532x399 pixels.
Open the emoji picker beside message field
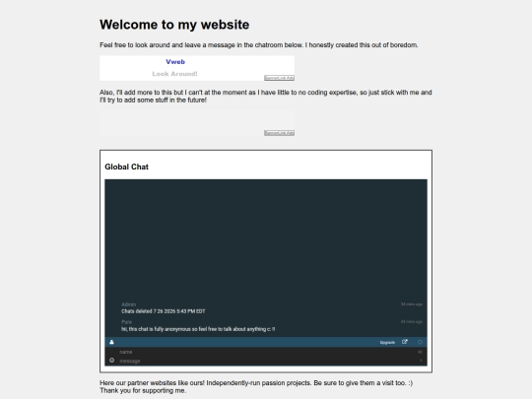112,361
